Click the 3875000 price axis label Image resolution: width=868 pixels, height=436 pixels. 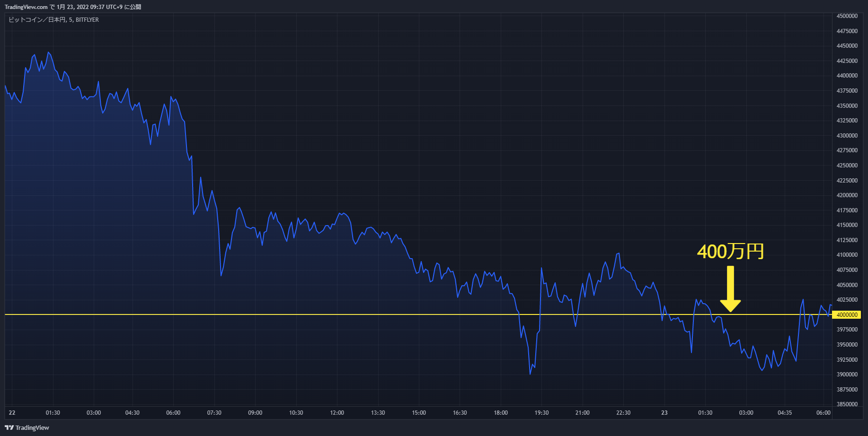tap(847, 390)
